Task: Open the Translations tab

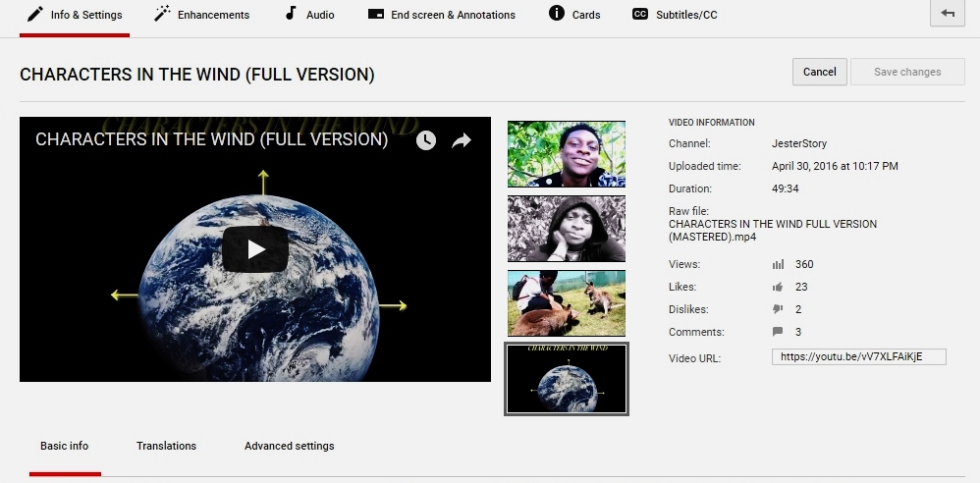Action: 166,446
